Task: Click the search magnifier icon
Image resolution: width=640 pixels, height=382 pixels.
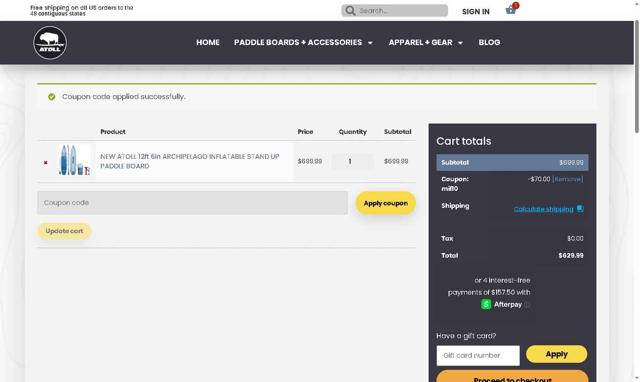Action: [350, 11]
